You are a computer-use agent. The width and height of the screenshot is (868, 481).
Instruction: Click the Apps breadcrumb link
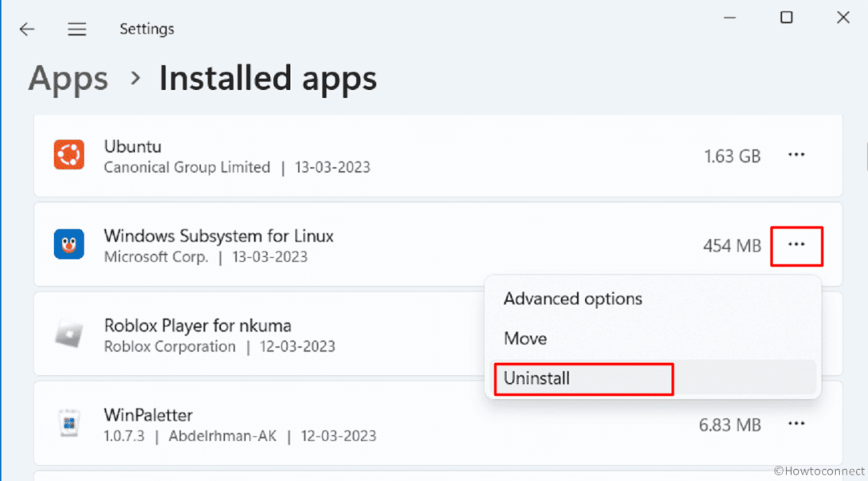(68, 78)
